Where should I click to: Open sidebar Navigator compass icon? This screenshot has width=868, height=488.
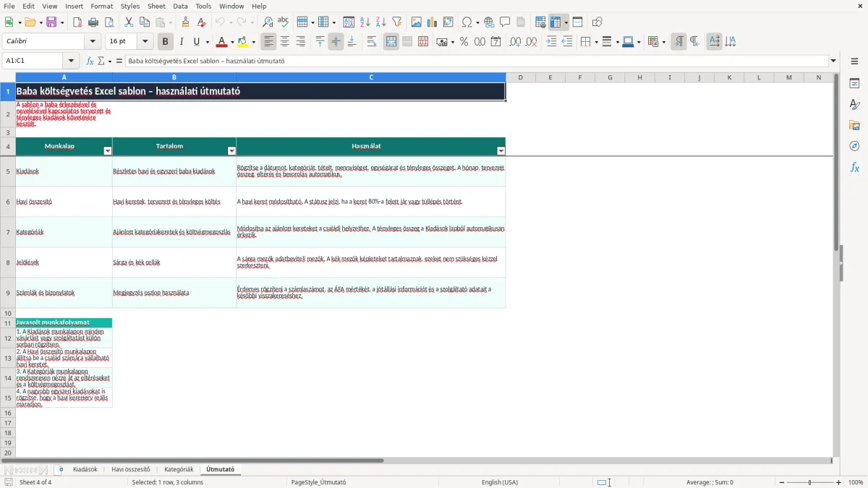click(854, 147)
